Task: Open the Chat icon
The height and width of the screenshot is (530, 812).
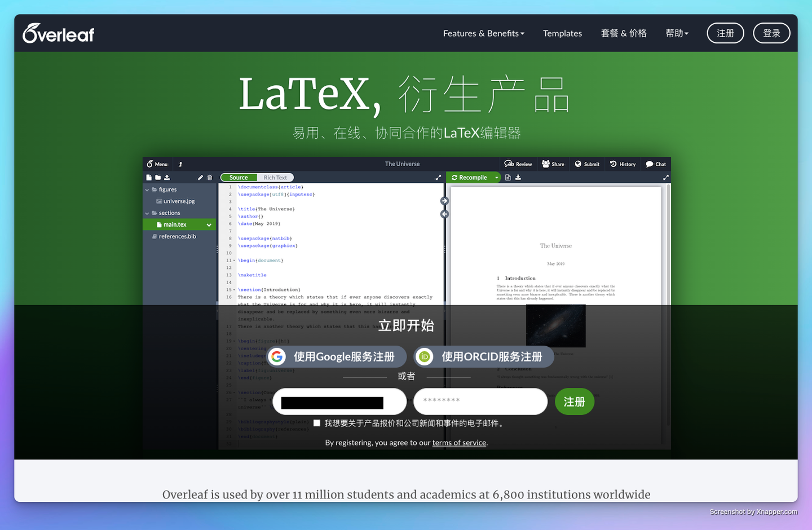Action: [648, 164]
